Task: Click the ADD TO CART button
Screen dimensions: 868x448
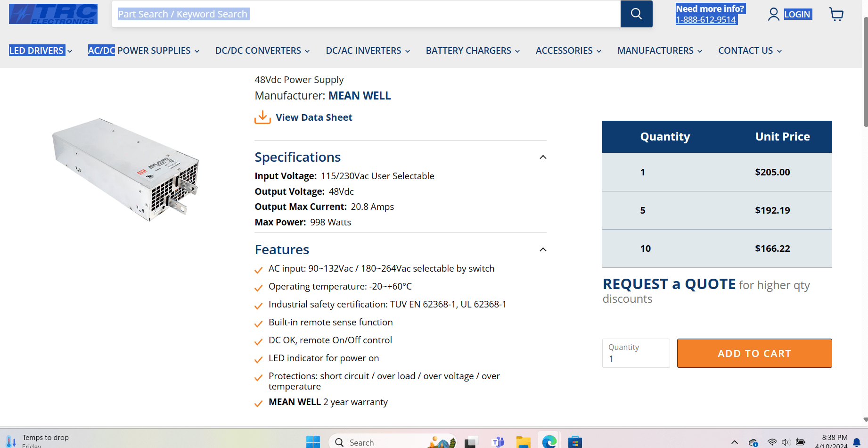Action: point(754,353)
